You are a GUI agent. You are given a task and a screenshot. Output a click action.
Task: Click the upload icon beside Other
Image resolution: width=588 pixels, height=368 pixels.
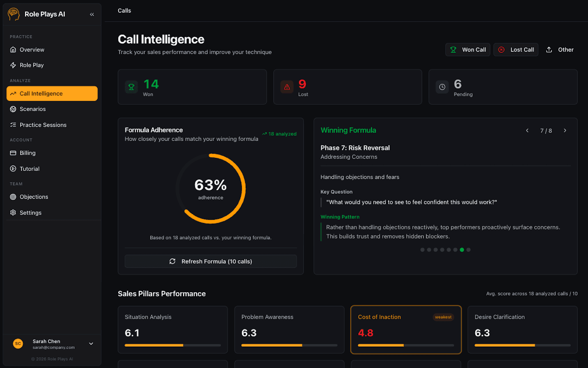pos(549,49)
